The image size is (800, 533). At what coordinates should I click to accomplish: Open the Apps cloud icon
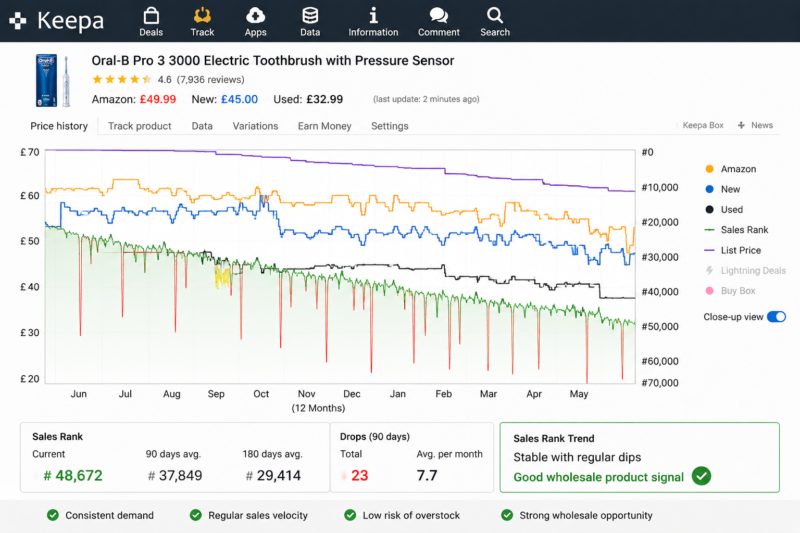click(x=255, y=16)
